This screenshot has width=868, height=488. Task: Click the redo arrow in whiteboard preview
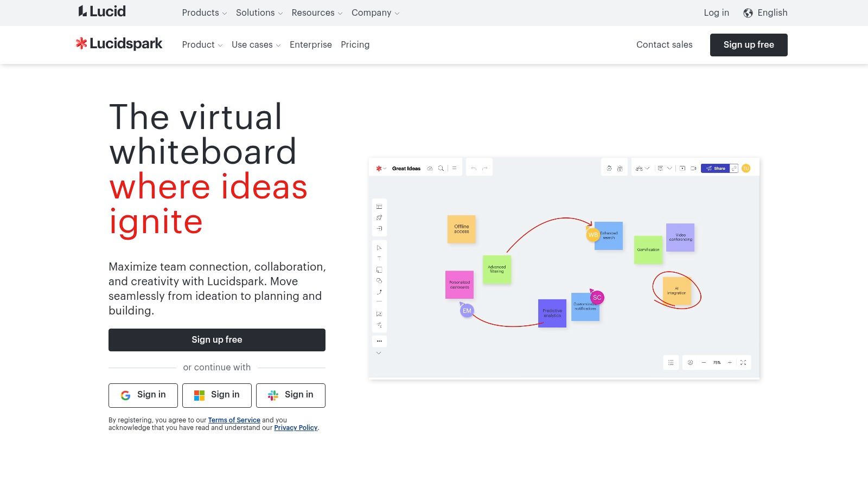click(485, 168)
